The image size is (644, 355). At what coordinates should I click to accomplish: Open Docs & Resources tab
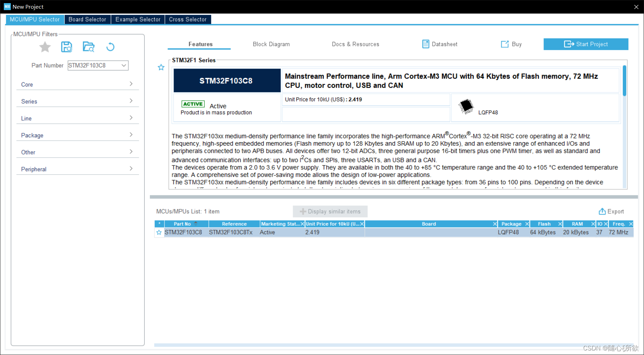[x=355, y=44]
